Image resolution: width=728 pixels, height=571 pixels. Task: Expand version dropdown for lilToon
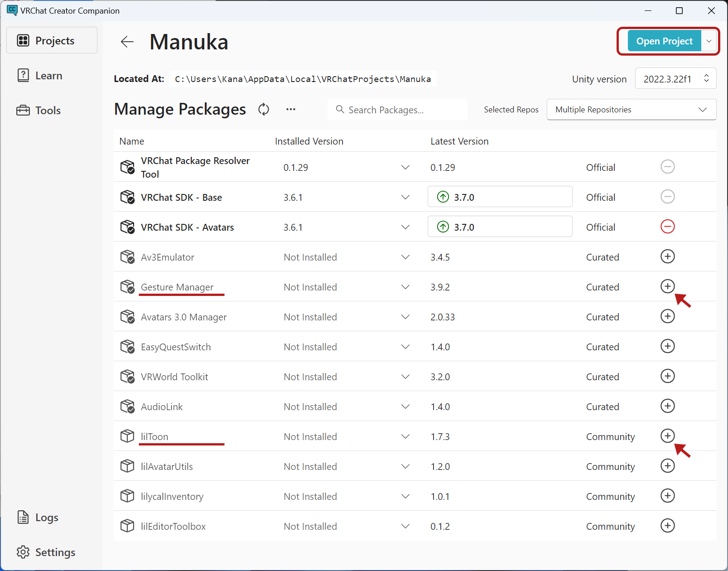405,436
